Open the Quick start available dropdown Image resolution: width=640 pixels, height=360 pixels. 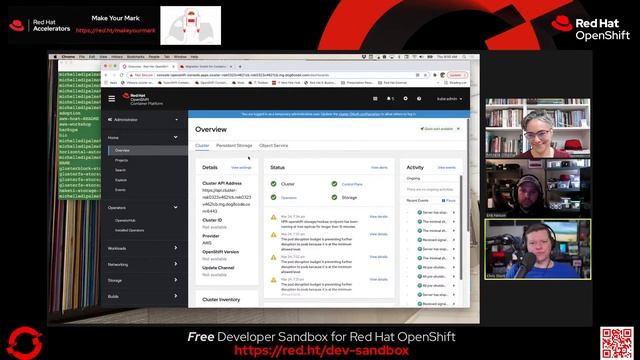pyautogui.click(x=440, y=129)
